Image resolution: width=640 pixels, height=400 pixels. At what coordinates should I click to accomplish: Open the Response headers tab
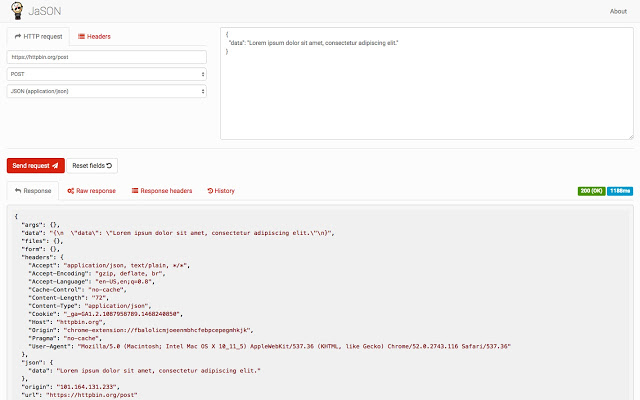pos(162,191)
